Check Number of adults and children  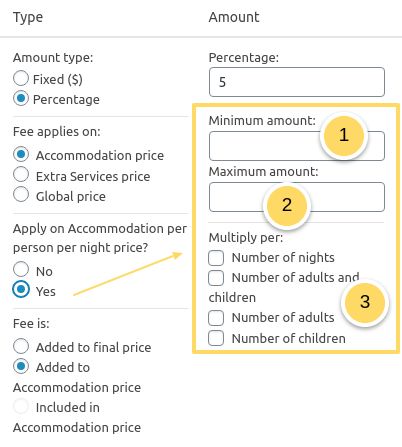[216, 278]
